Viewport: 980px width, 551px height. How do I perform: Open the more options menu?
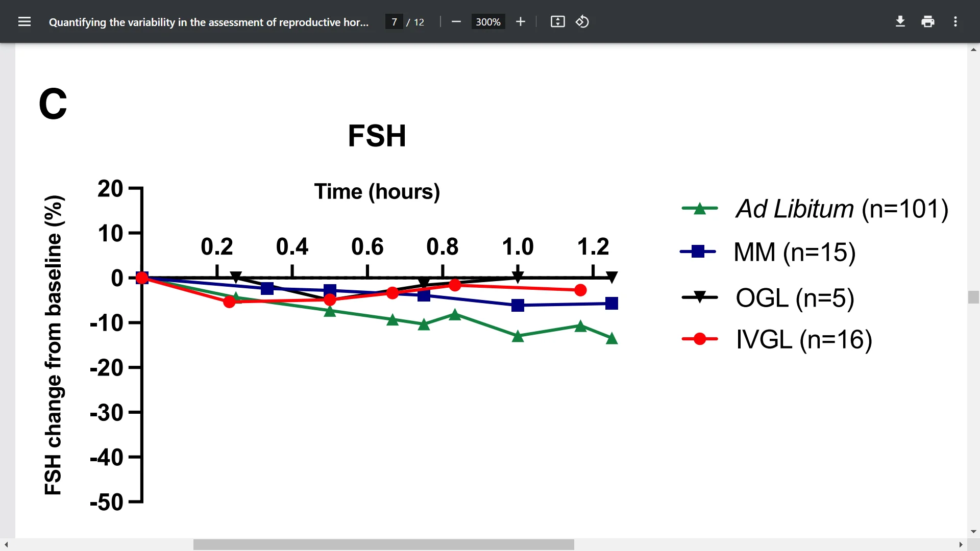(x=955, y=21)
